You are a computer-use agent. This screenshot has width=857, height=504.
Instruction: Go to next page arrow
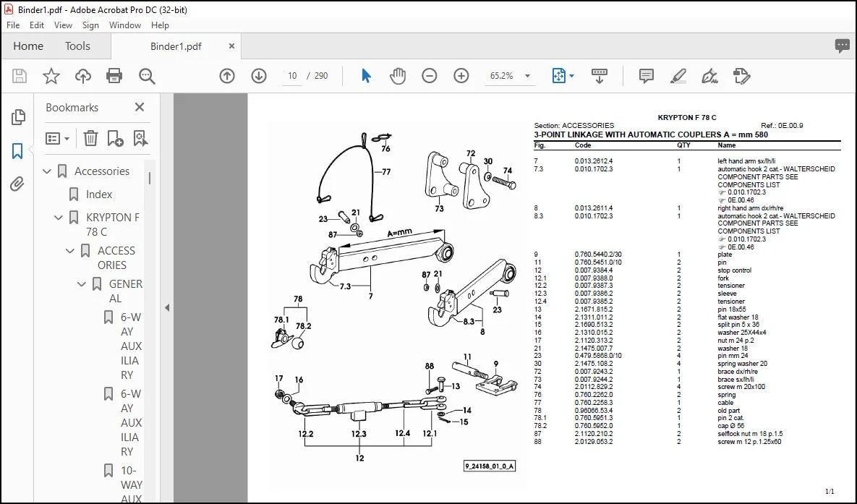click(259, 76)
